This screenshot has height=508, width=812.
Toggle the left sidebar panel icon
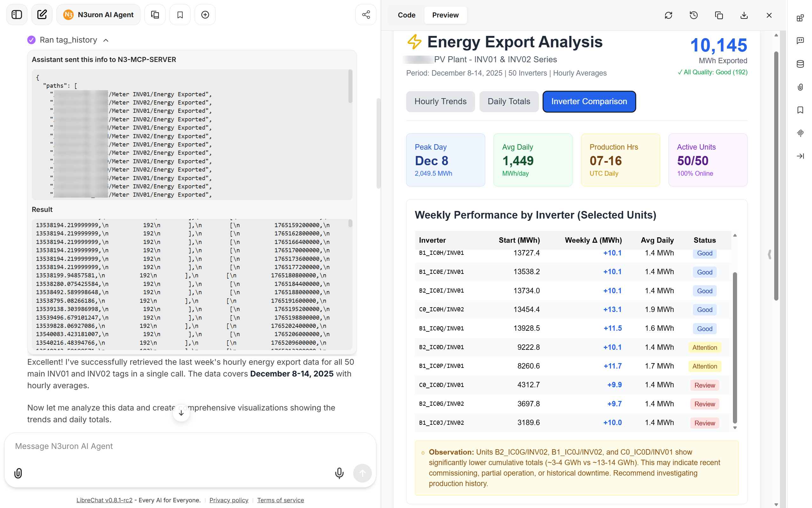(x=17, y=15)
